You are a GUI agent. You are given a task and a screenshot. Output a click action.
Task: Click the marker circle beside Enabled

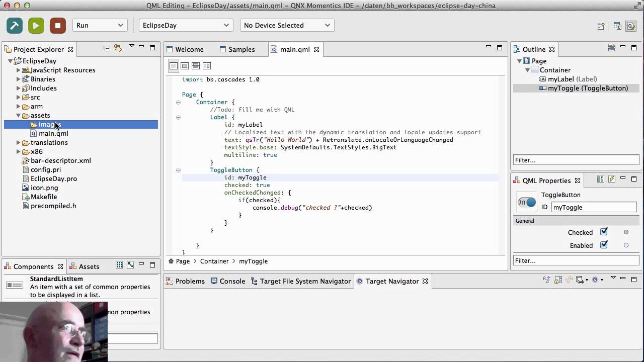click(x=626, y=245)
